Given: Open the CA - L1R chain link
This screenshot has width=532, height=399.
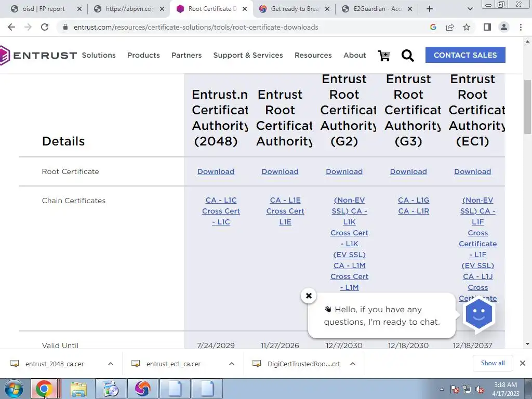Looking at the screenshot, I should click(x=414, y=211).
